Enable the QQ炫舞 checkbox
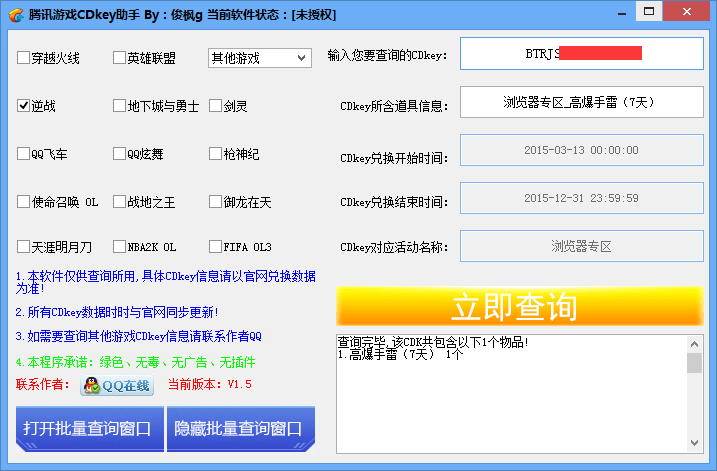The height and width of the screenshot is (471, 717). pyautogui.click(x=119, y=154)
